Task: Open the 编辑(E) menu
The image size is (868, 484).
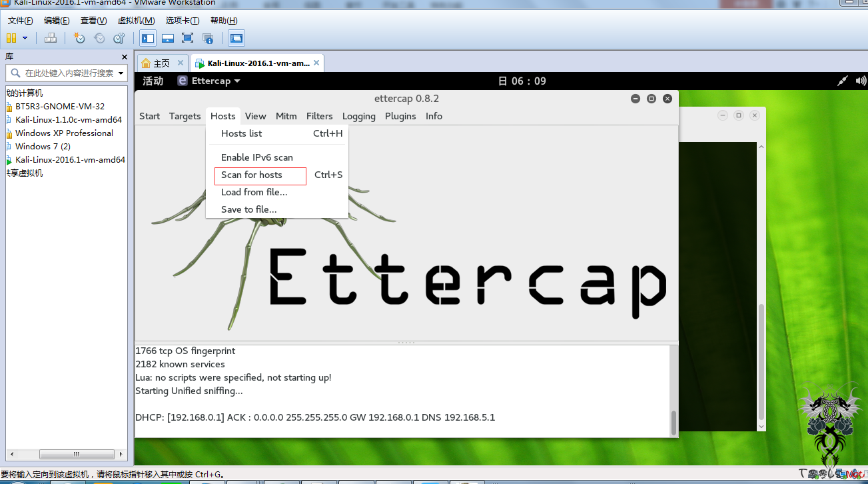Action: [x=57, y=21]
